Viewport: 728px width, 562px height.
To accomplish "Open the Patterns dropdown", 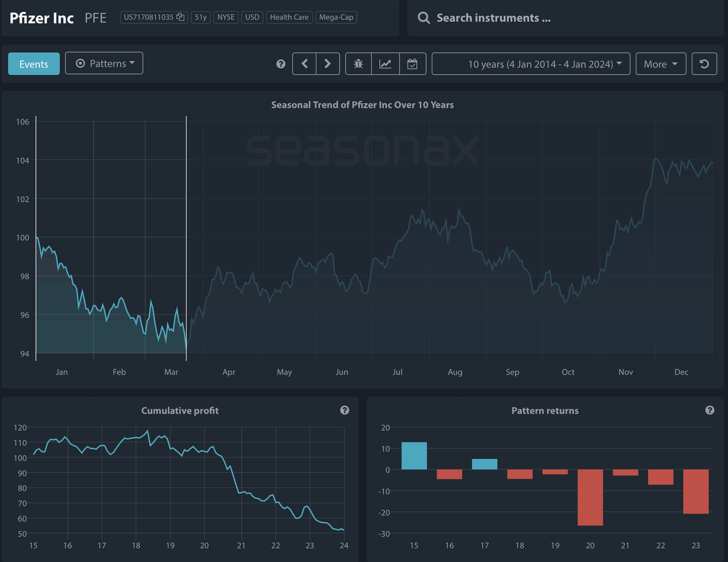I will (104, 63).
